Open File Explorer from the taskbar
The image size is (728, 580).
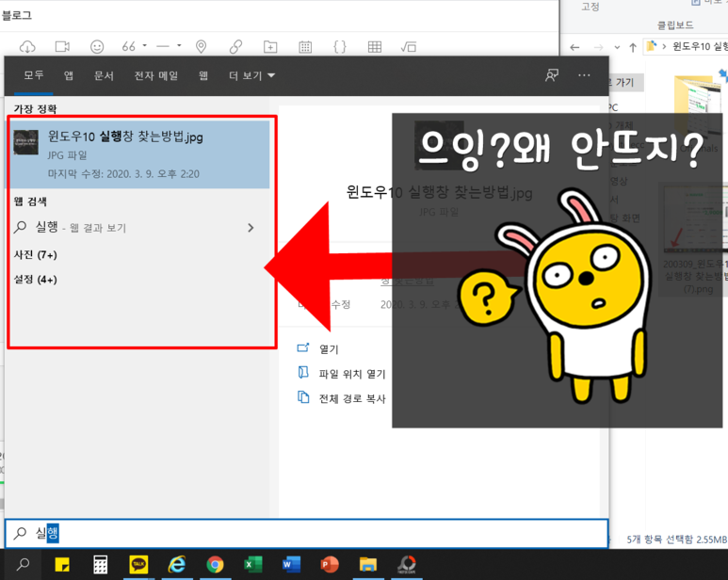point(367,565)
